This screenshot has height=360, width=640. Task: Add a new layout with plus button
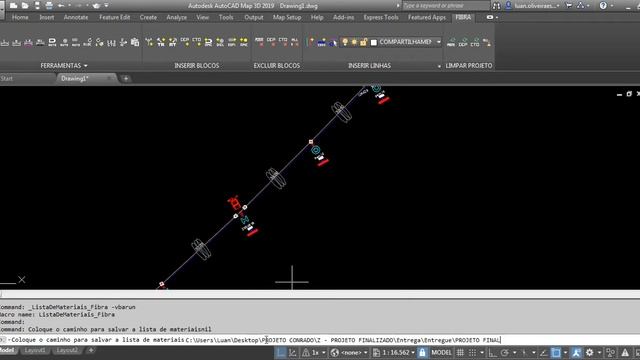[x=91, y=350]
